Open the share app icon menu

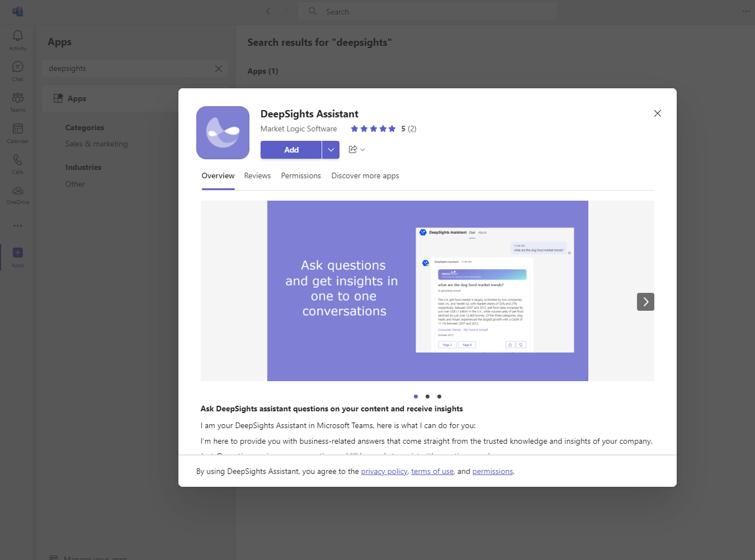357,149
